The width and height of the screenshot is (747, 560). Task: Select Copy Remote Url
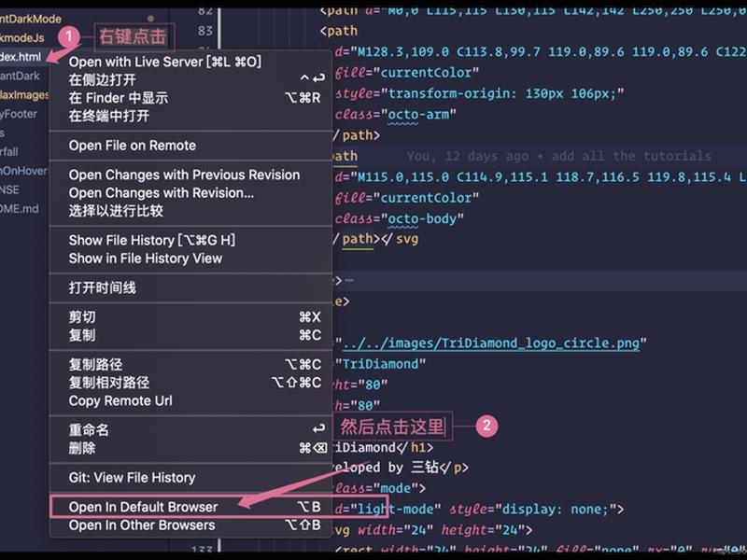tap(190, 400)
